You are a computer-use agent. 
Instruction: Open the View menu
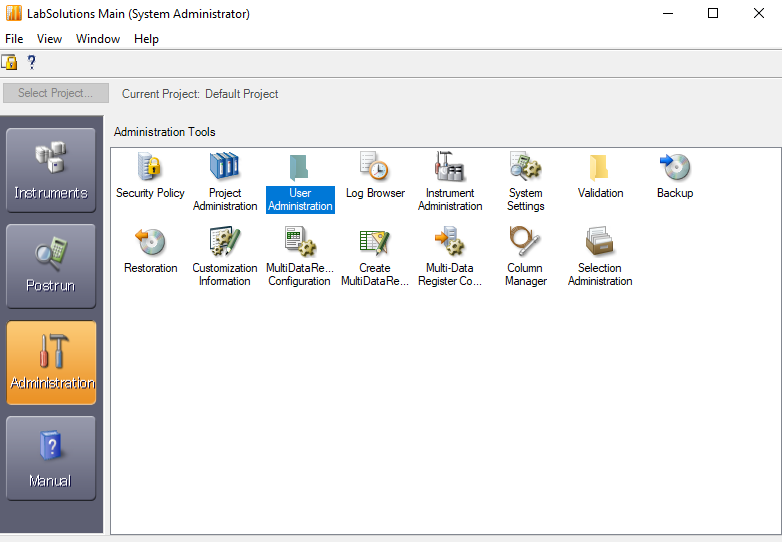click(x=49, y=39)
